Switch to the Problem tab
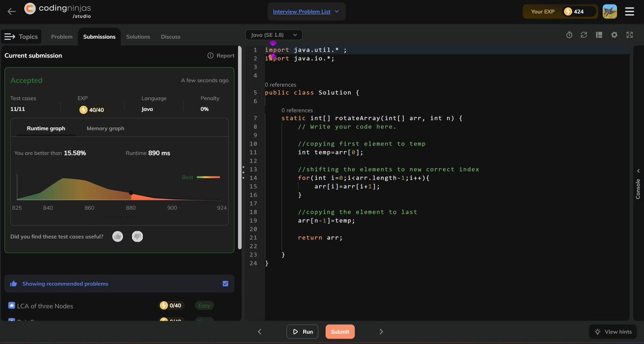 [62, 36]
